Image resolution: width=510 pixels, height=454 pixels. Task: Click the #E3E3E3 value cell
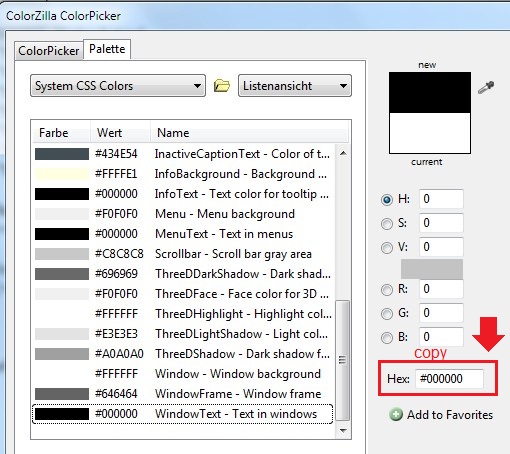click(x=116, y=334)
